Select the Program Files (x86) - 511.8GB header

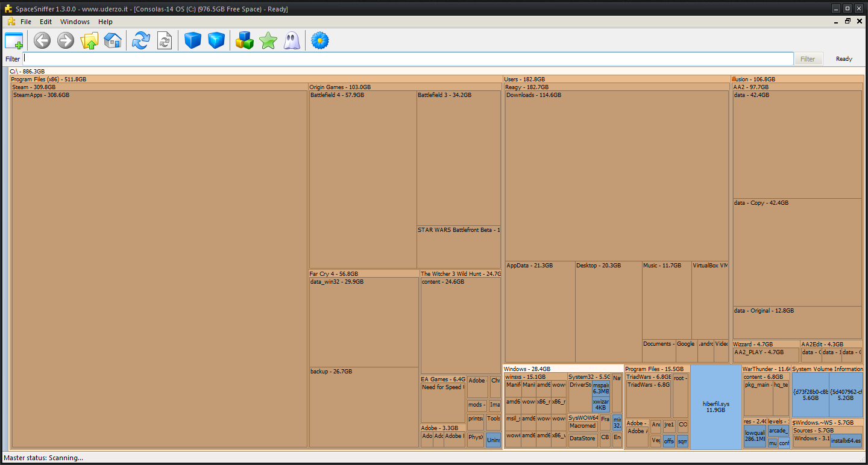coord(256,79)
